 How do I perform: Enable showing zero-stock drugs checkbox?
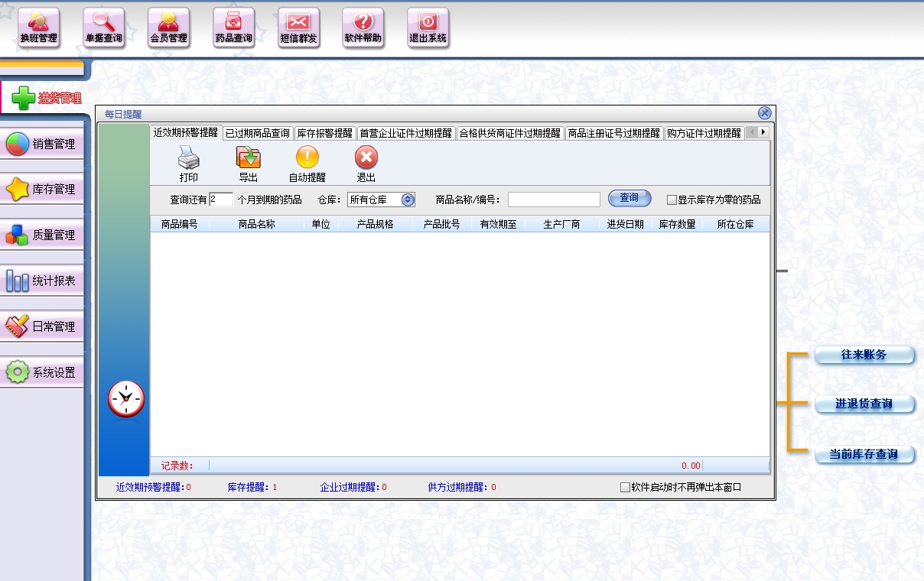[x=672, y=200]
